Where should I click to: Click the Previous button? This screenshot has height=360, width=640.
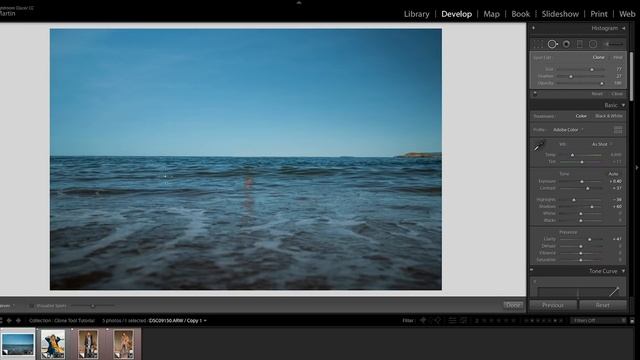(x=553, y=305)
